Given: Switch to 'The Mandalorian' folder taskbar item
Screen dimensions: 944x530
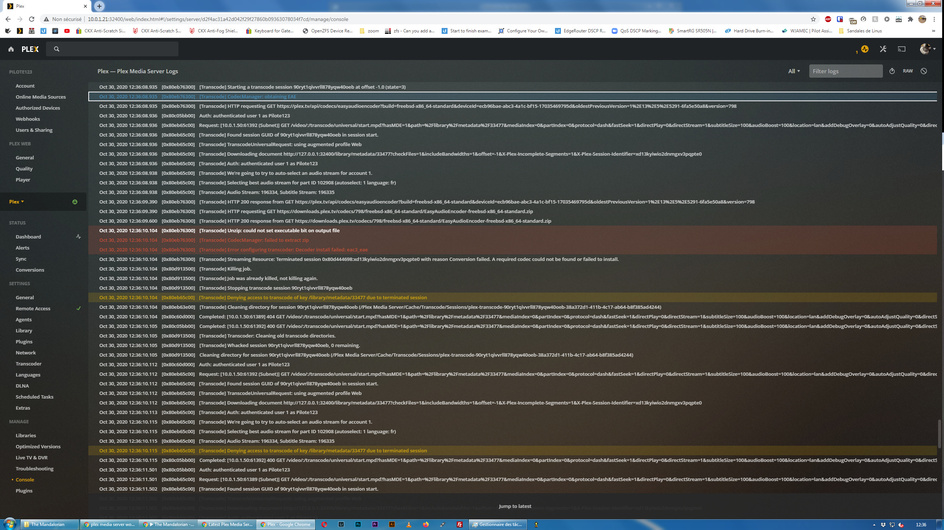Looking at the screenshot, I should [x=50, y=525].
